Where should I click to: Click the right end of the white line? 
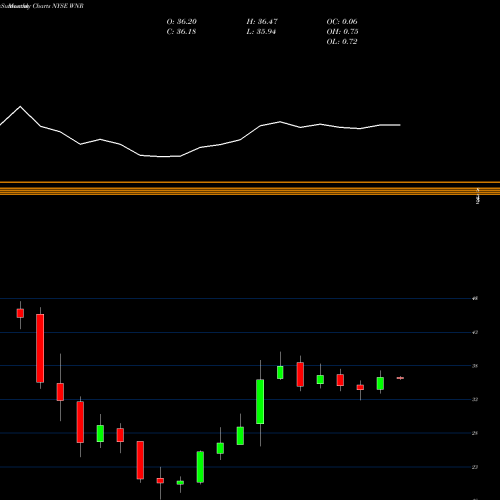click(400, 125)
